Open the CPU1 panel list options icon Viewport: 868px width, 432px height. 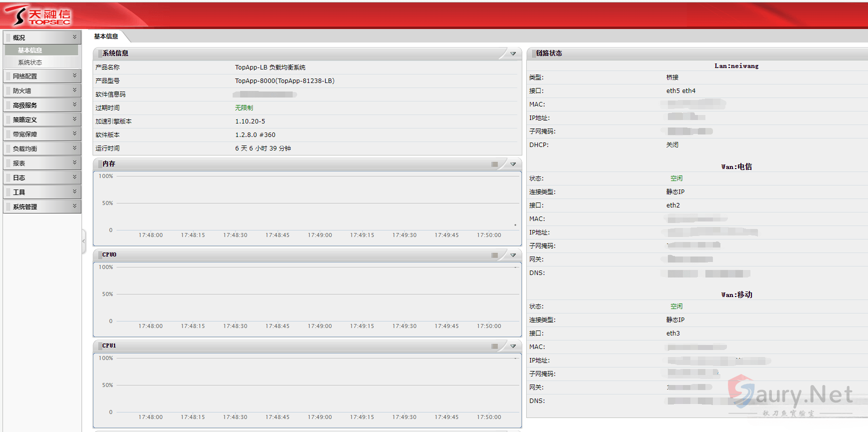pos(494,346)
